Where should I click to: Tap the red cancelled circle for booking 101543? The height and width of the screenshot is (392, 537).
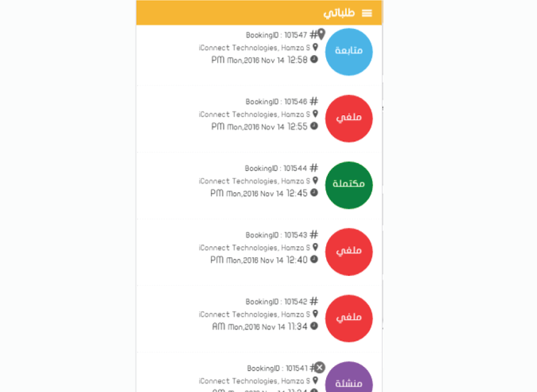click(349, 252)
